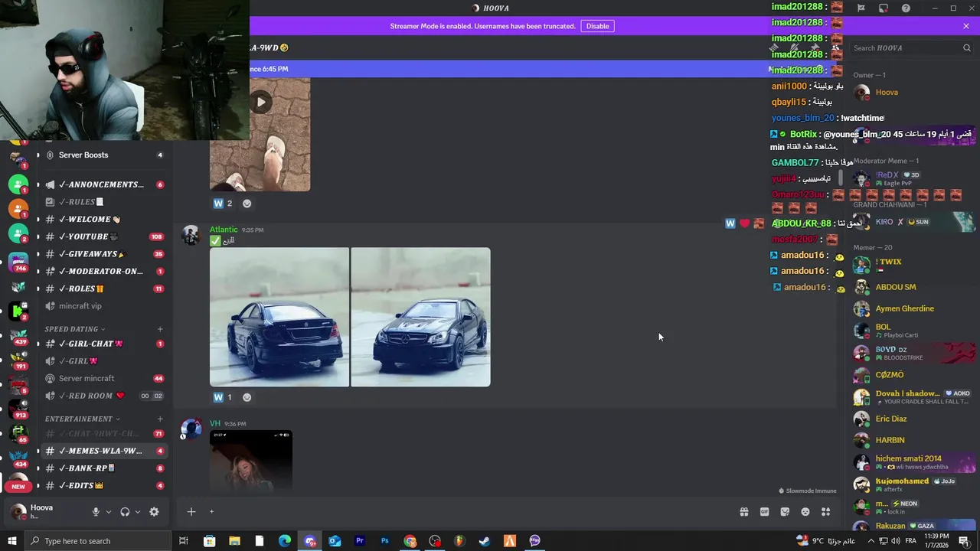Open the left black Mercedes photo
This screenshot has width=980, height=551.
[x=279, y=317]
